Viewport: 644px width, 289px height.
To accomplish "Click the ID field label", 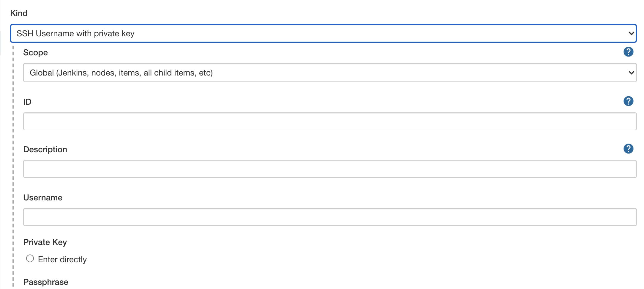I will click(27, 102).
